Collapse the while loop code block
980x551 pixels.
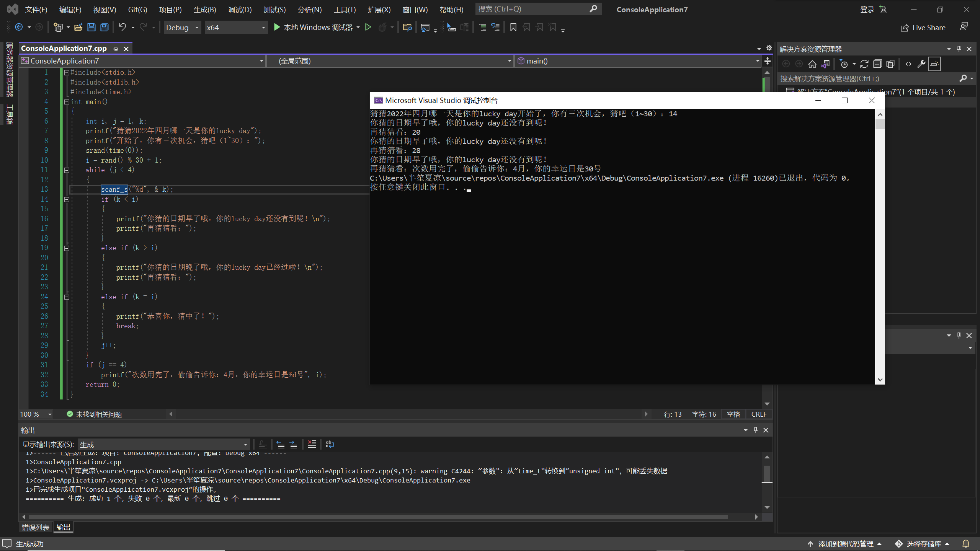pos(67,170)
